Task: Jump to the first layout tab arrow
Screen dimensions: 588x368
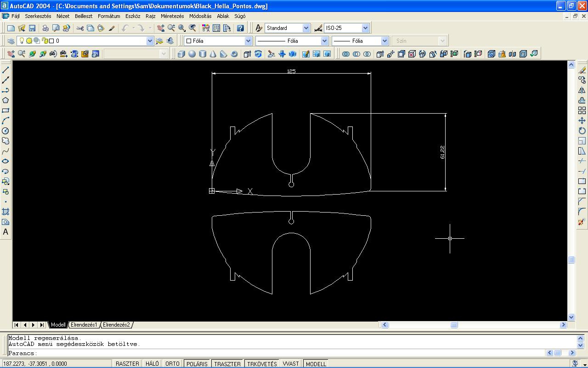Action: click(x=17, y=325)
